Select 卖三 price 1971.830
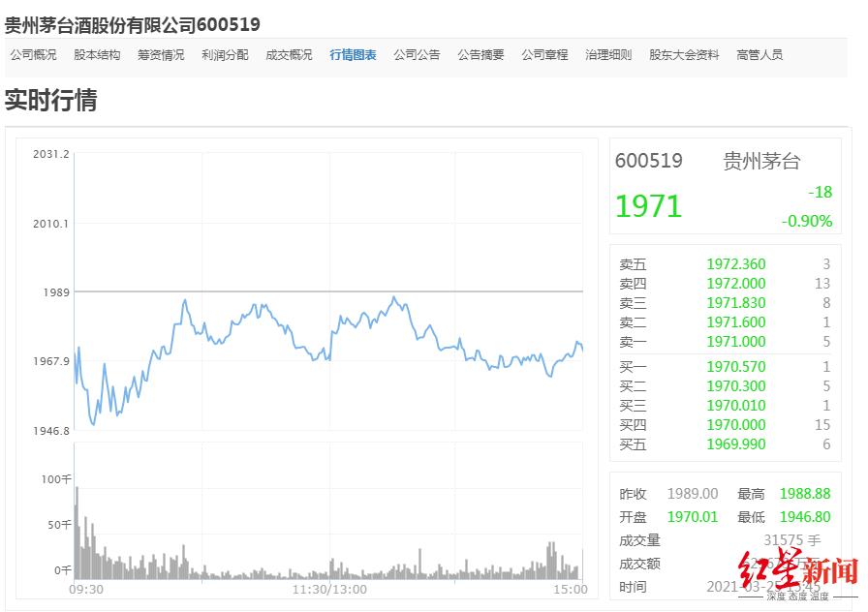This screenshot has width=868, height=612. pyautogui.click(x=735, y=303)
